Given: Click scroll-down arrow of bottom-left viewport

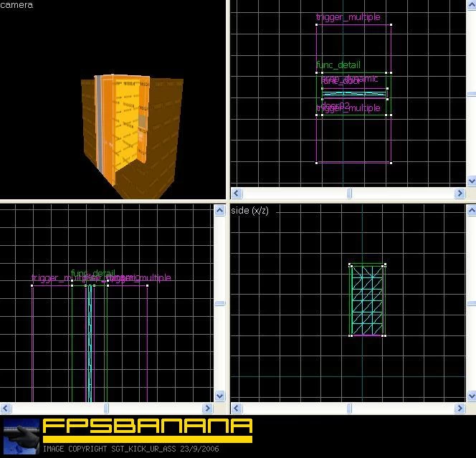Looking at the screenshot, I should (220, 396).
